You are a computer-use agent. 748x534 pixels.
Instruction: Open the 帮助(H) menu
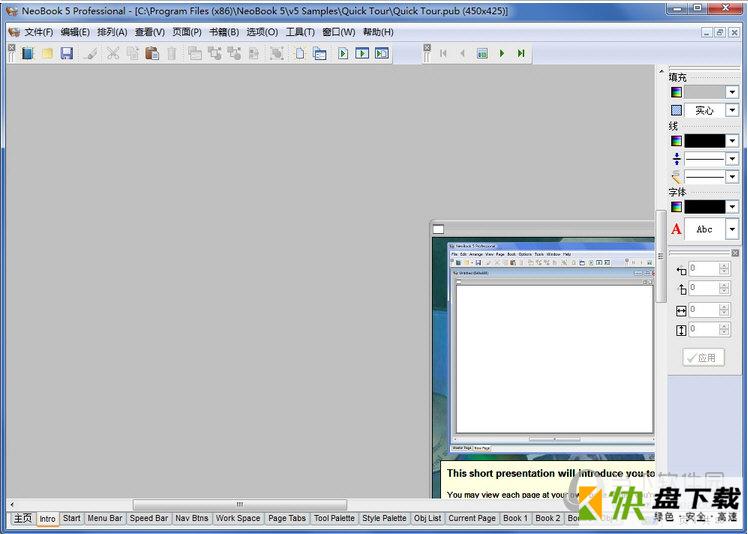[378, 32]
